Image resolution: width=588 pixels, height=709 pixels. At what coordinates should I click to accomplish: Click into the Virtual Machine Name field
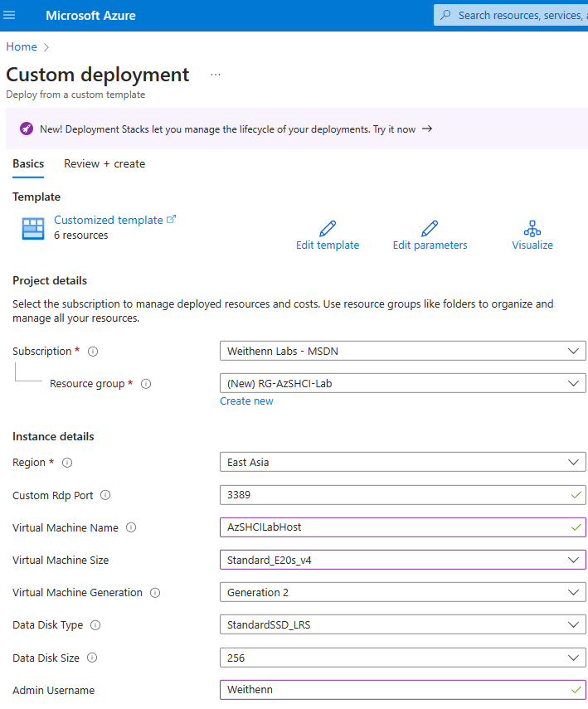(x=402, y=527)
